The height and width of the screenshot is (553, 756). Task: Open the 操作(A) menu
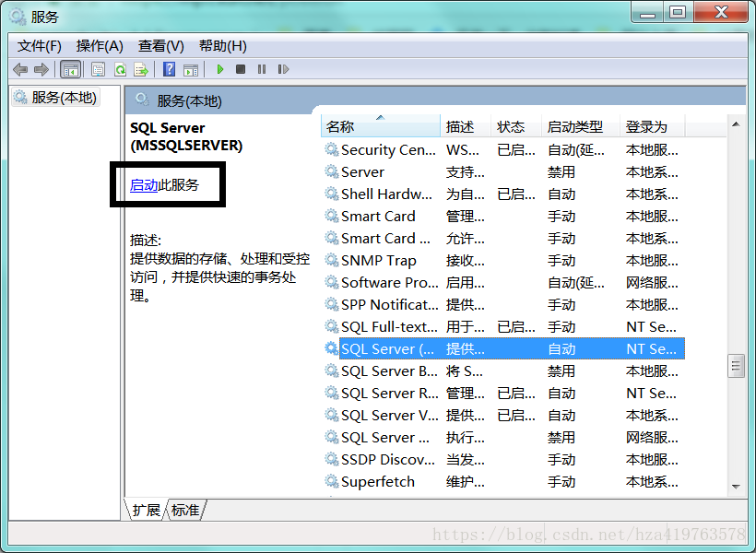coord(100,46)
